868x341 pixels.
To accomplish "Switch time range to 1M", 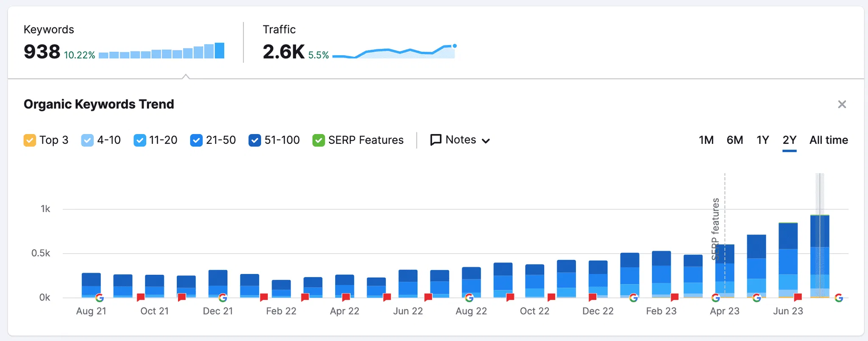I will tap(706, 140).
